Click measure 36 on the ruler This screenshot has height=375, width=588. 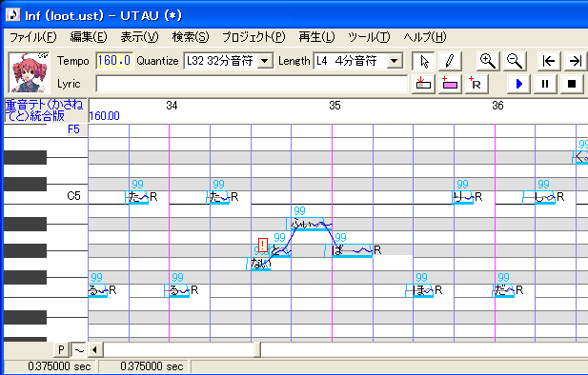pos(497,106)
